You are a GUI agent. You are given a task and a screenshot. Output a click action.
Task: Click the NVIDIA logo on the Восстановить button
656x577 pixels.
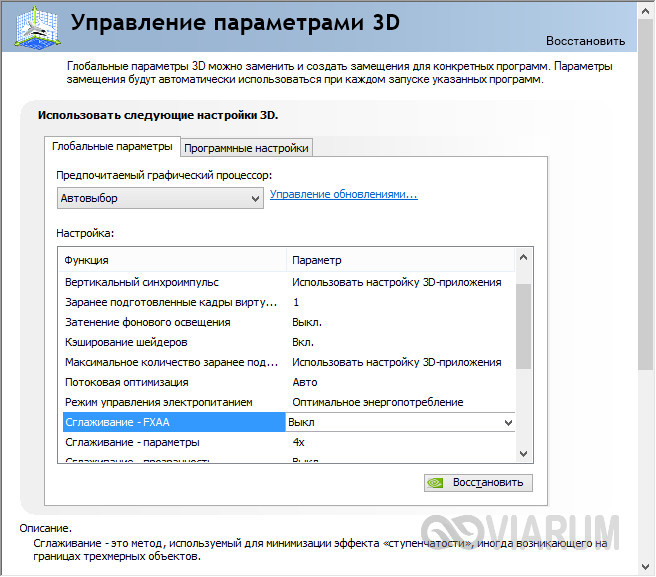[x=437, y=482]
